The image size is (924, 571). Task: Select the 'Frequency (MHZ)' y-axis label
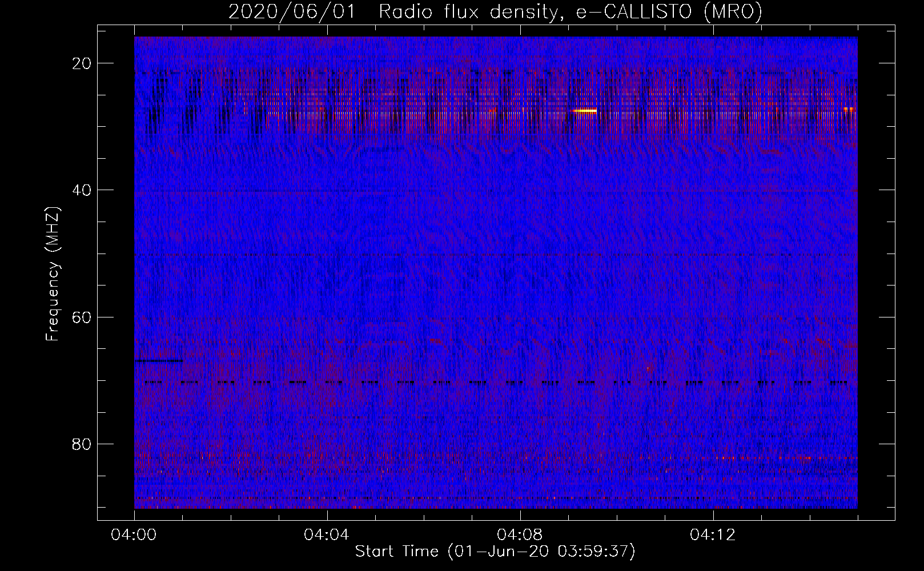tap(53, 274)
